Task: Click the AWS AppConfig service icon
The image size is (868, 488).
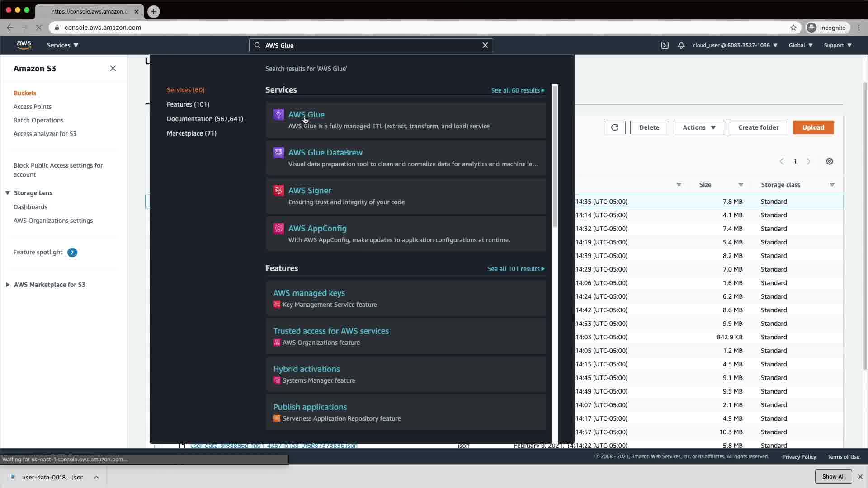Action: (x=278, y=229)
